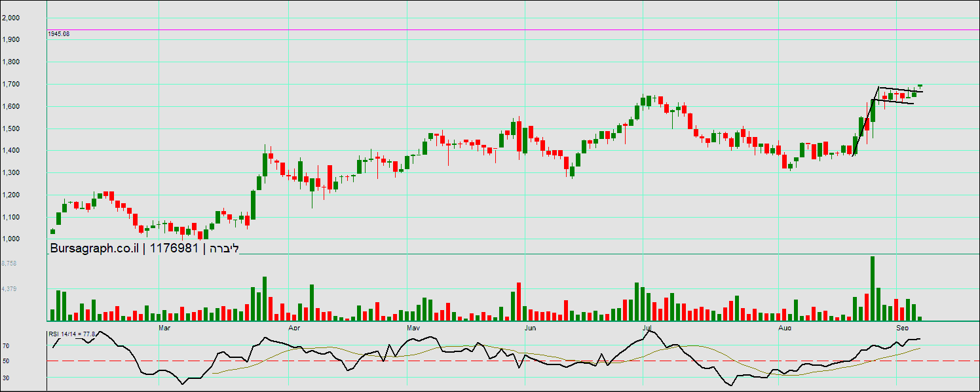Click the Sep month label
This screenshot has height=392, width=980.
903,326
